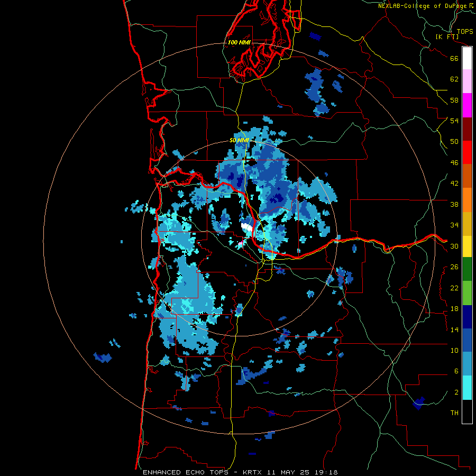Click the white swatch in the TOPS legend

pyautogui.click(x=467, y=58)
